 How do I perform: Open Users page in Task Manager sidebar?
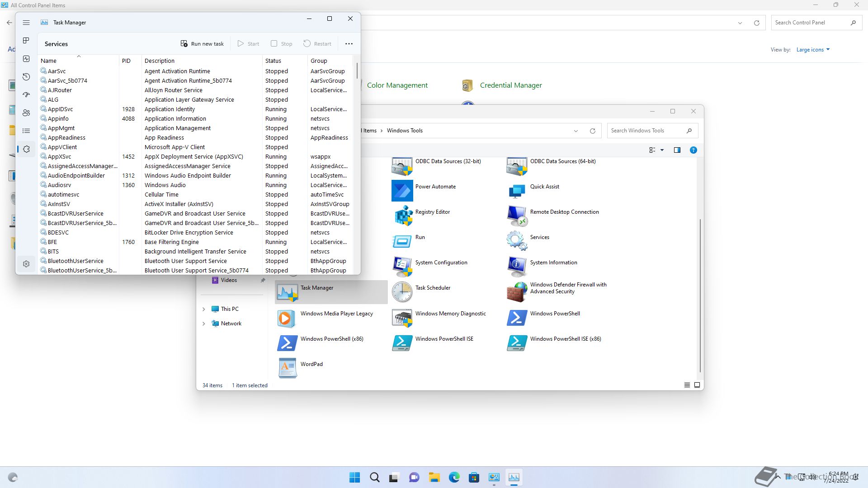coord(26,113)
